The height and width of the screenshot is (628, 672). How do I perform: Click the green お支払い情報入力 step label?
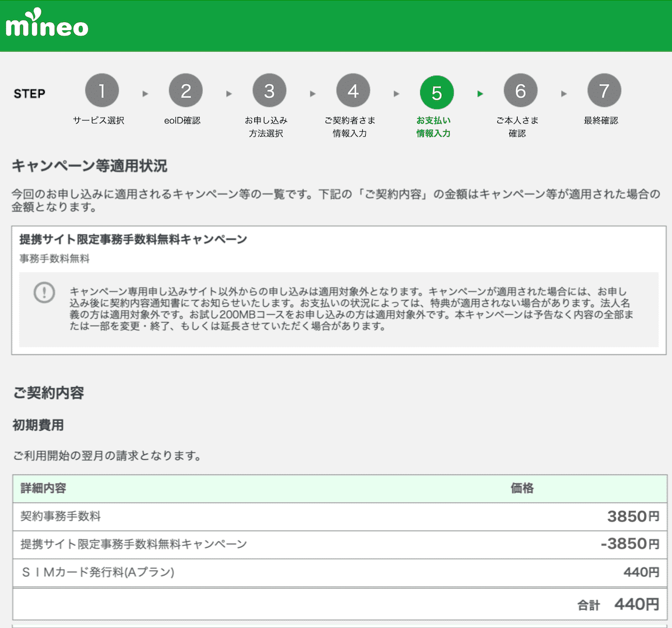[x=433, y=127]
